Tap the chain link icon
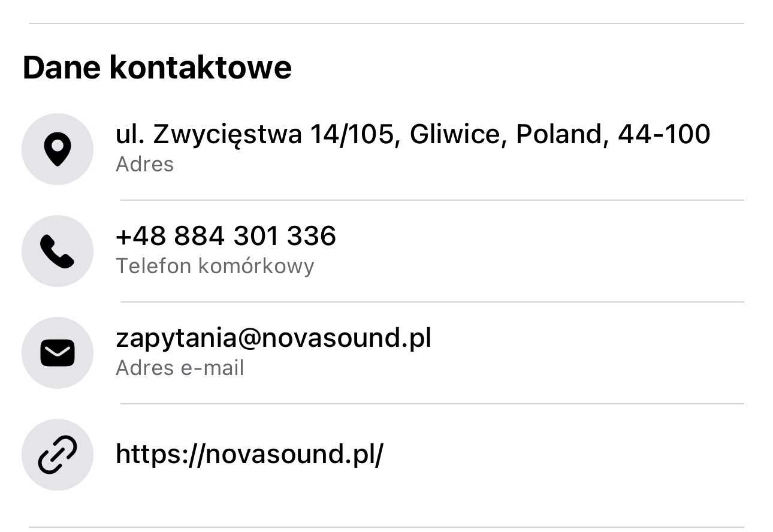This screenshot has height=532, width=773. [58, 455]
